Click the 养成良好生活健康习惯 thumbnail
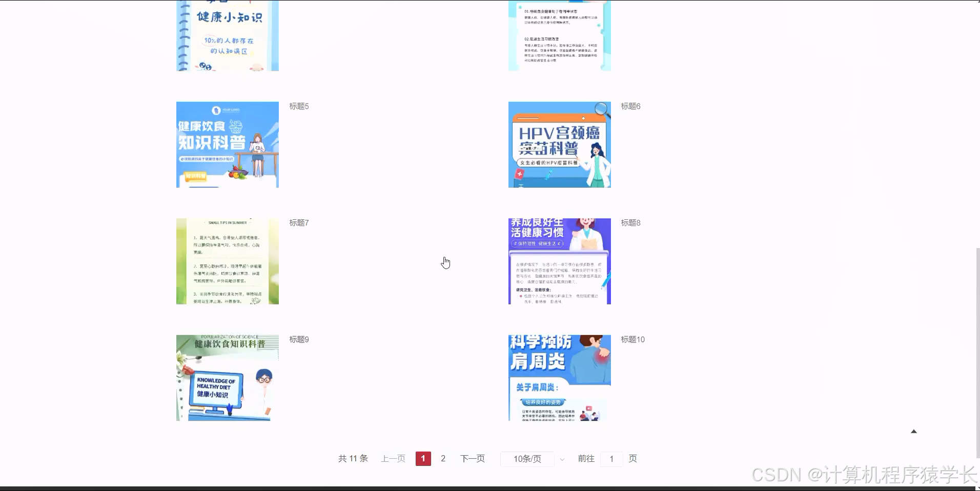The image size is (980, 491). [559, 261]
